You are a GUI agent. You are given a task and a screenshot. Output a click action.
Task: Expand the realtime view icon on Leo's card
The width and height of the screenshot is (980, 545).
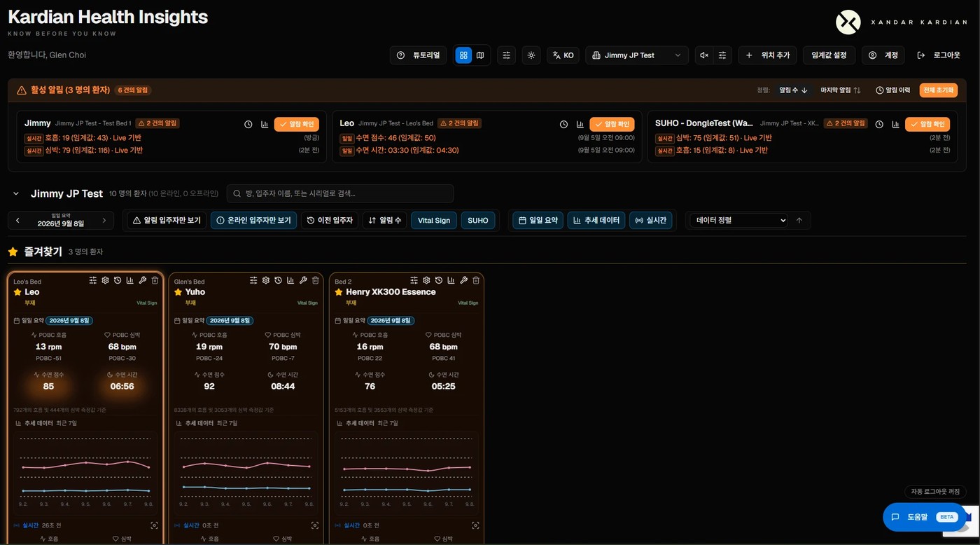pos(154,525)
